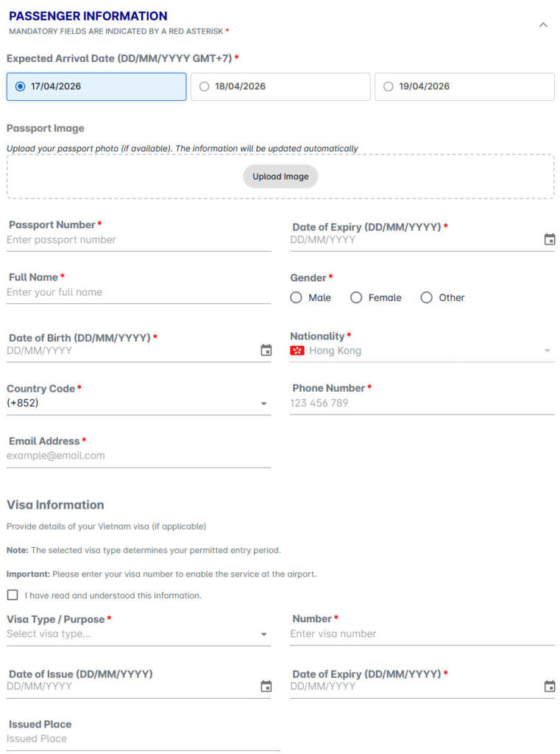This screenshot has width=560, height=754.
Task: Focus the Passport Number field
Action: [138, 240]
